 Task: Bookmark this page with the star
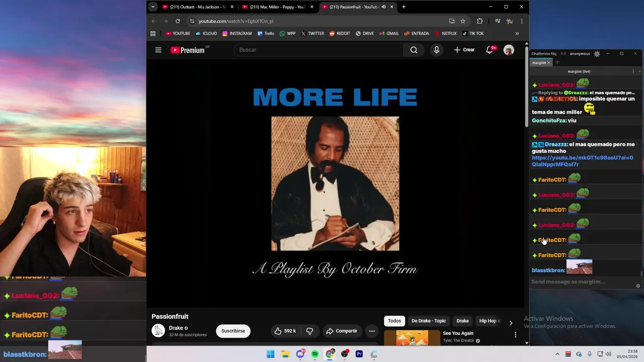point(463,21)
